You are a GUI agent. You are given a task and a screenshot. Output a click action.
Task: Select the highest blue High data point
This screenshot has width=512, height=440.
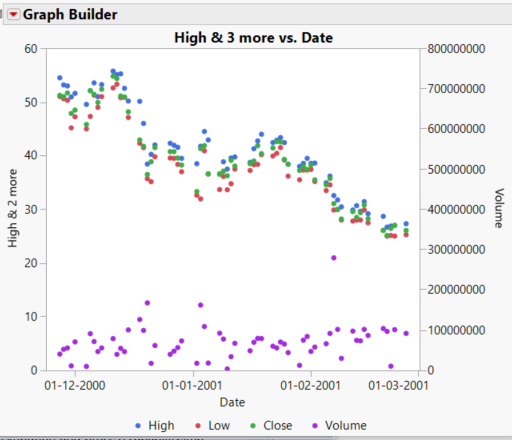pyautogui.click(x=113, y=71)
